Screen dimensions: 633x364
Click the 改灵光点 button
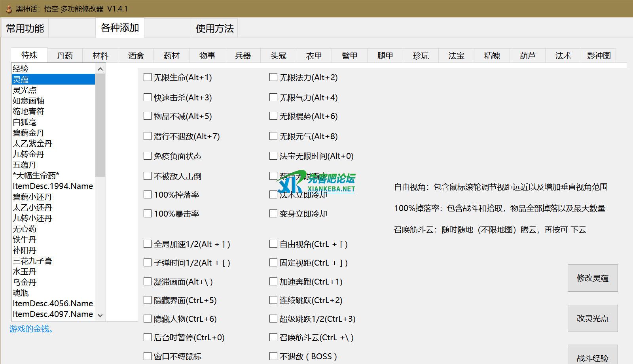tap(592, 318)
